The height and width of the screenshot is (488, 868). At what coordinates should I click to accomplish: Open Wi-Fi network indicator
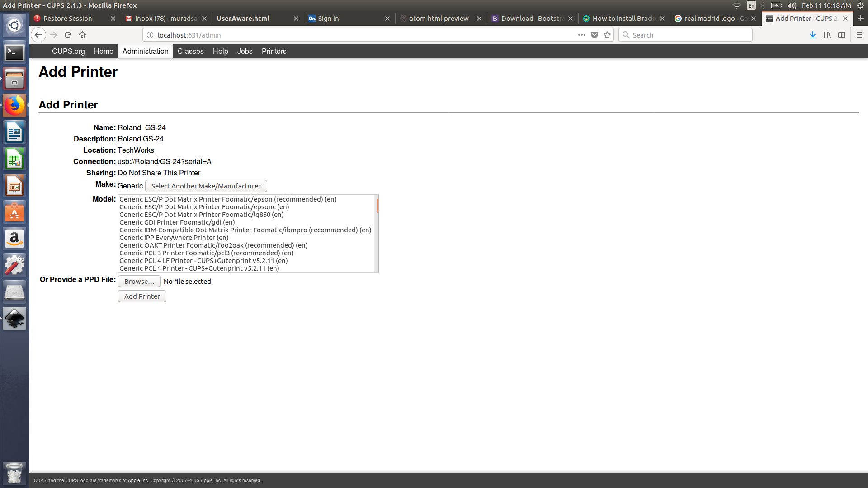pyautogui.click(x=737, y=5)
